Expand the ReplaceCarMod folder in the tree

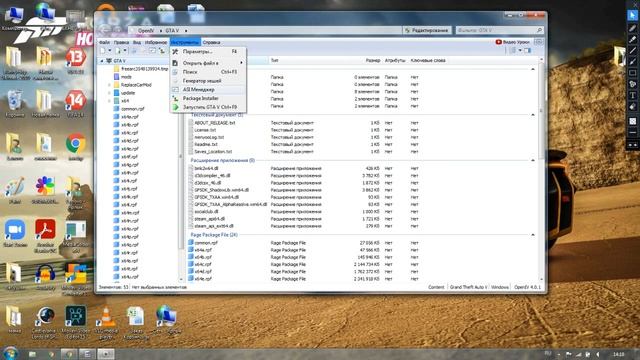coord(109,85)
